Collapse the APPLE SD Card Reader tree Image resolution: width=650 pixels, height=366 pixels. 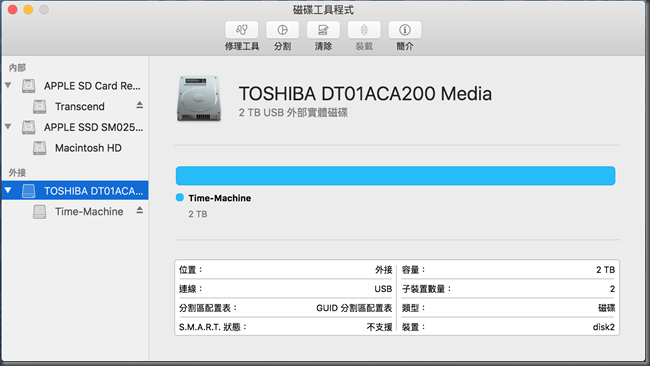tap(8, 85)
